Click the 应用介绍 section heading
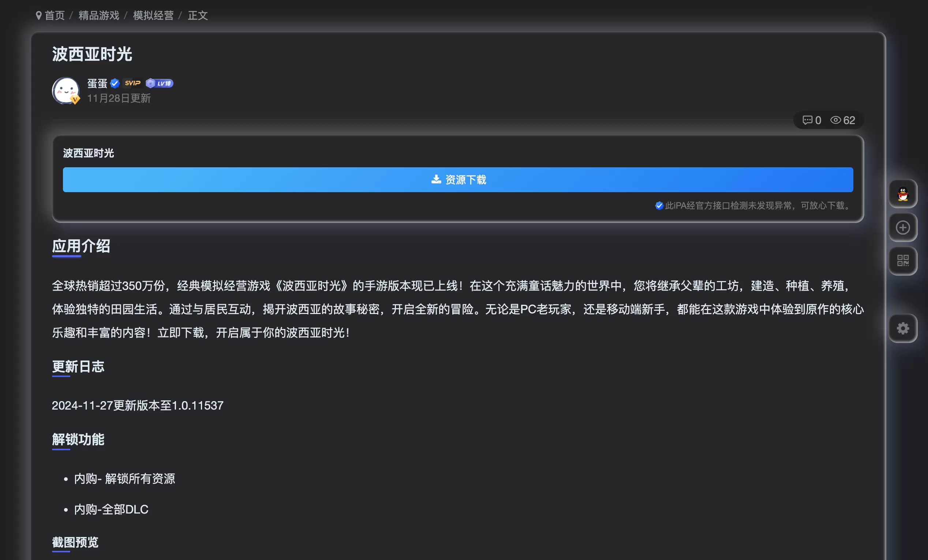Screen dimensions: 928x560 [81, 246]
